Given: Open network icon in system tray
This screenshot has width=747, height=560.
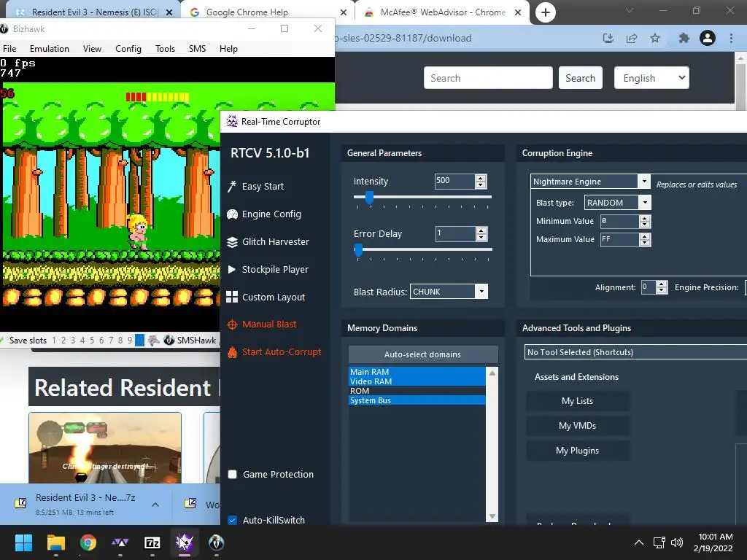Looking at the screenshot, I should pos(659,542).
